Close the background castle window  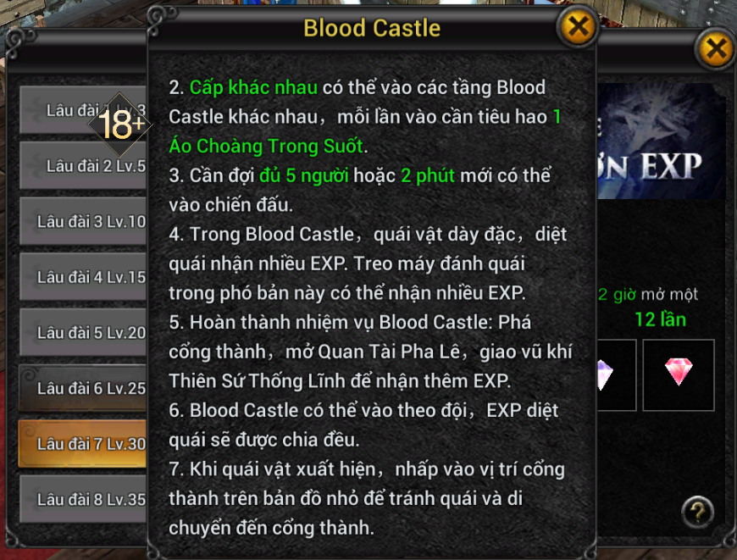[x=715, y=48]
